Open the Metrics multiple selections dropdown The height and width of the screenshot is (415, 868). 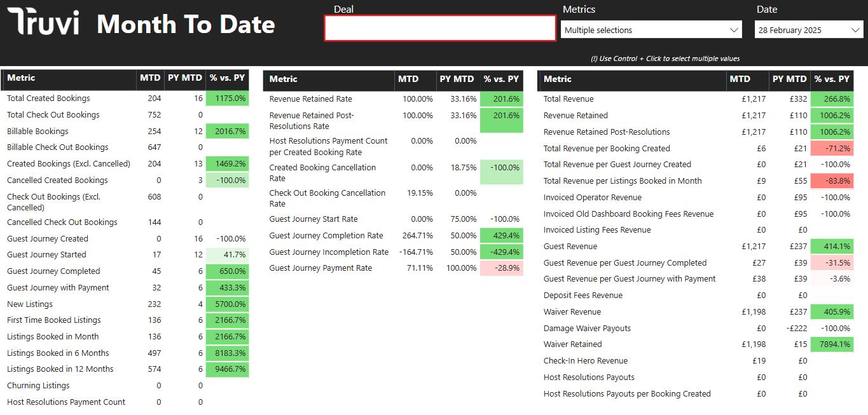(642, 30)
